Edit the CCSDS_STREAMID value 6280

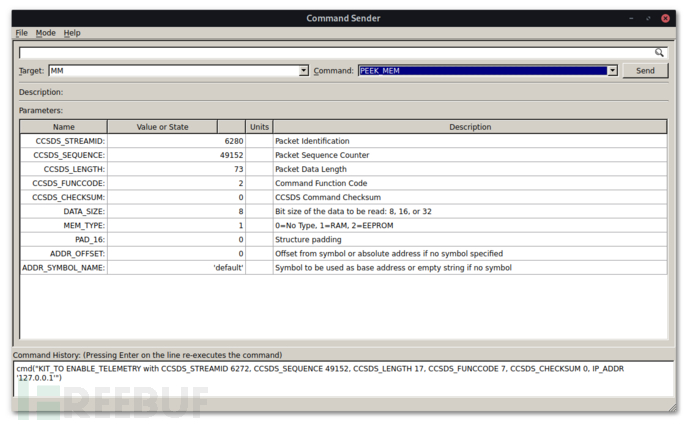tap(176, 141)
